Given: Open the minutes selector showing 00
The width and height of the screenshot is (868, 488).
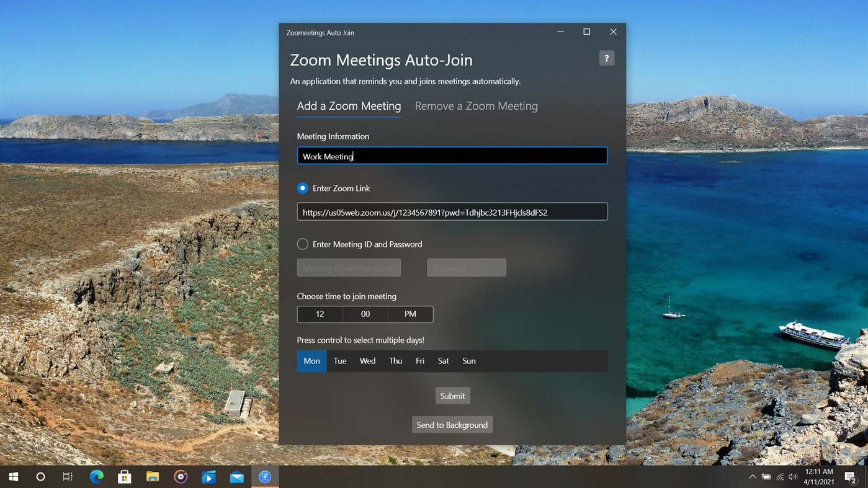Looking at the screenshot, I should 365,314.
